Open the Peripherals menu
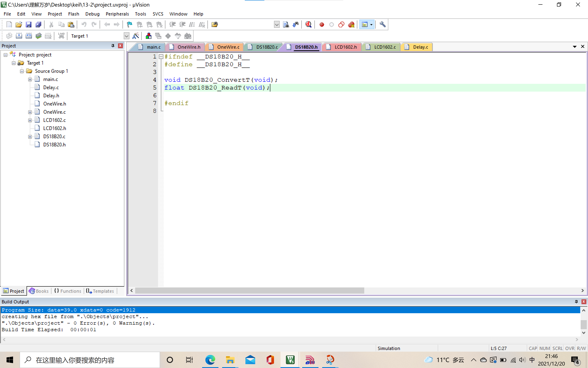Screen dimensions: 588x368 (117, 14)
